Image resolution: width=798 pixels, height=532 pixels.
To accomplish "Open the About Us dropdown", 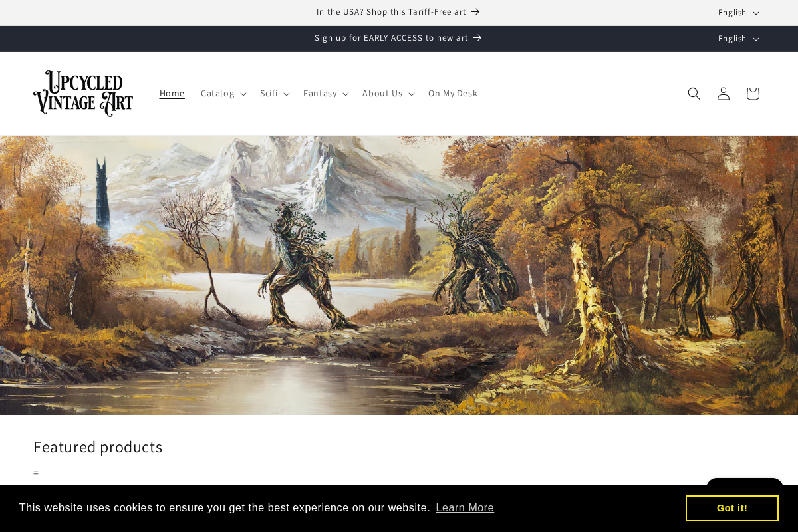I will tap(388, 94).
